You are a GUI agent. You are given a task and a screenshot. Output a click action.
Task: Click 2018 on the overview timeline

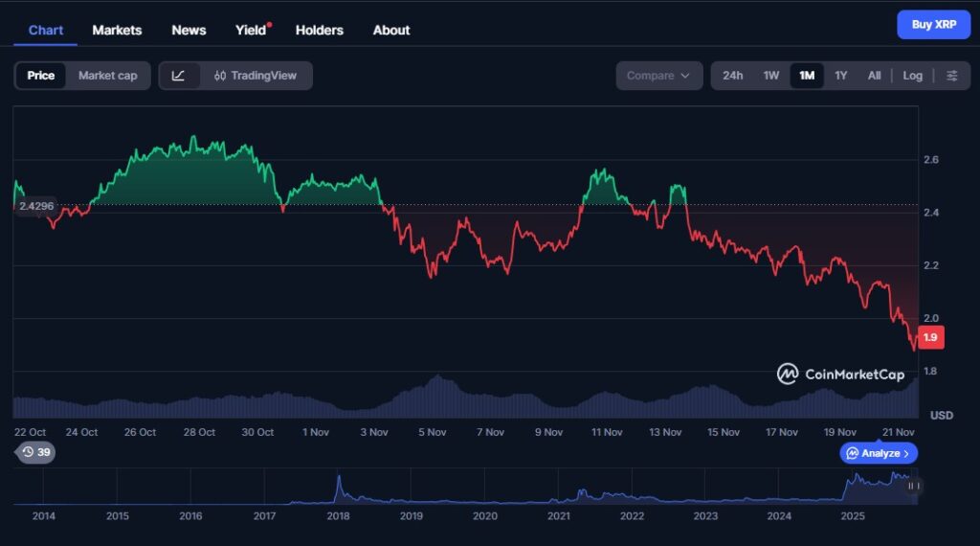[338, 516]
